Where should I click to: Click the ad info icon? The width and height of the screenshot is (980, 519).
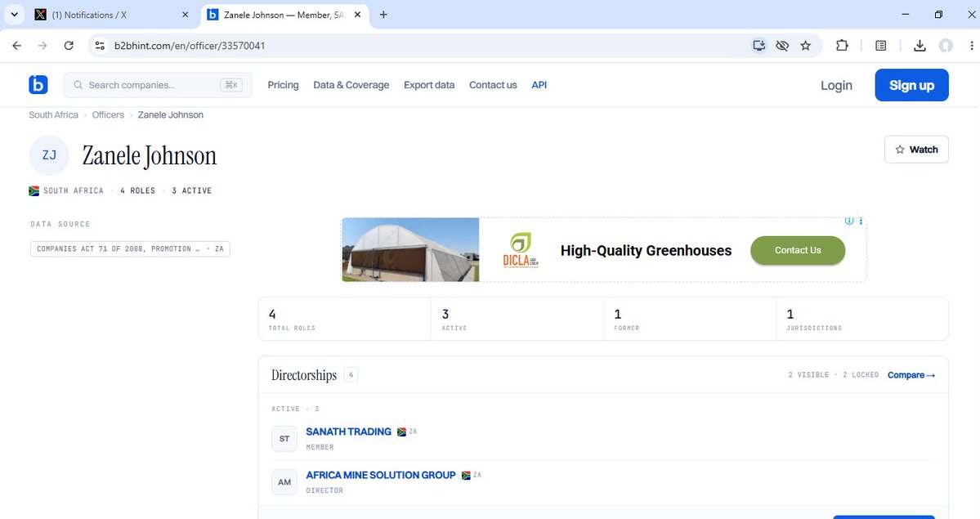tap(849, 221)
